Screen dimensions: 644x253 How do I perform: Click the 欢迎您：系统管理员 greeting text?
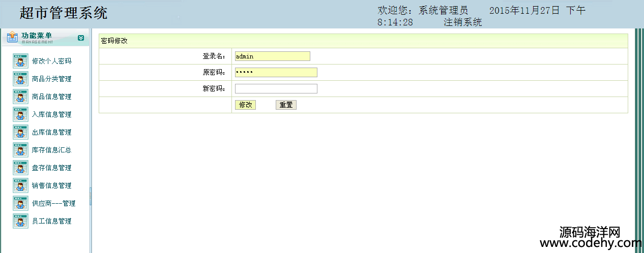(x=423, y=10)
